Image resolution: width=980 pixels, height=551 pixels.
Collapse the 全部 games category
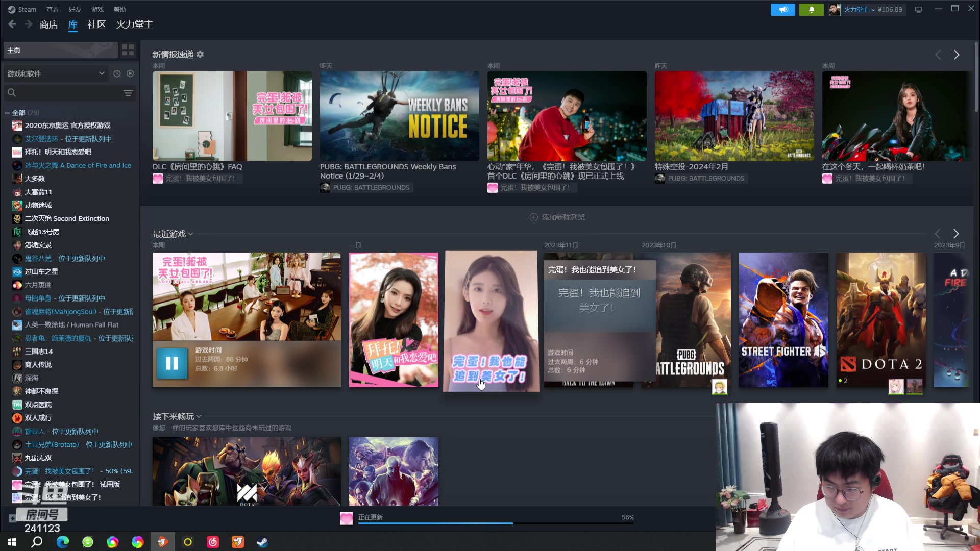click(7, 113)
